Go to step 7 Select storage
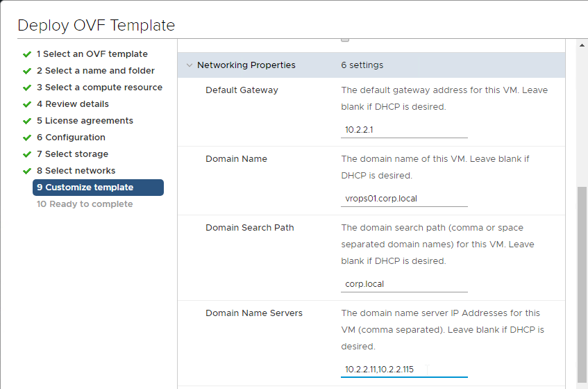This screenshot has width=588, height=389. pyautogui.click(x=73, y=154)
